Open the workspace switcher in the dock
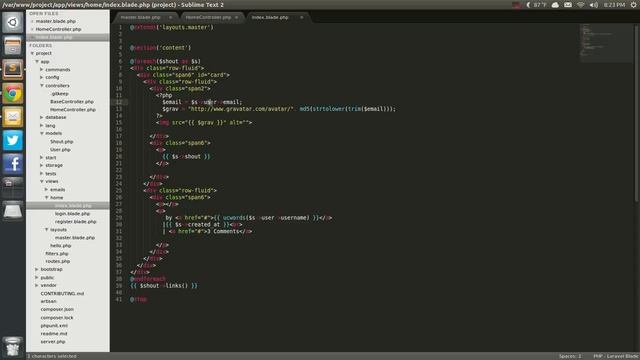The height and width of the screenshot is (360, 640). coord(13,187)
